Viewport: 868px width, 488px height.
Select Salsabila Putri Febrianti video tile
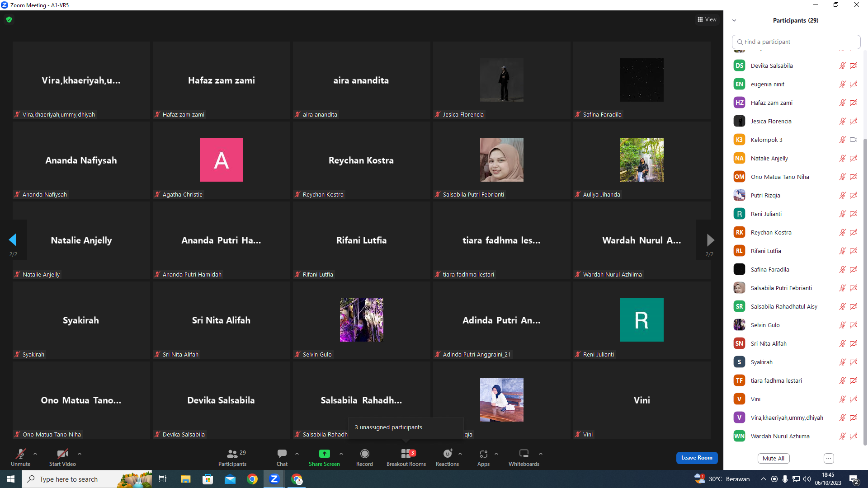(502, 160)
